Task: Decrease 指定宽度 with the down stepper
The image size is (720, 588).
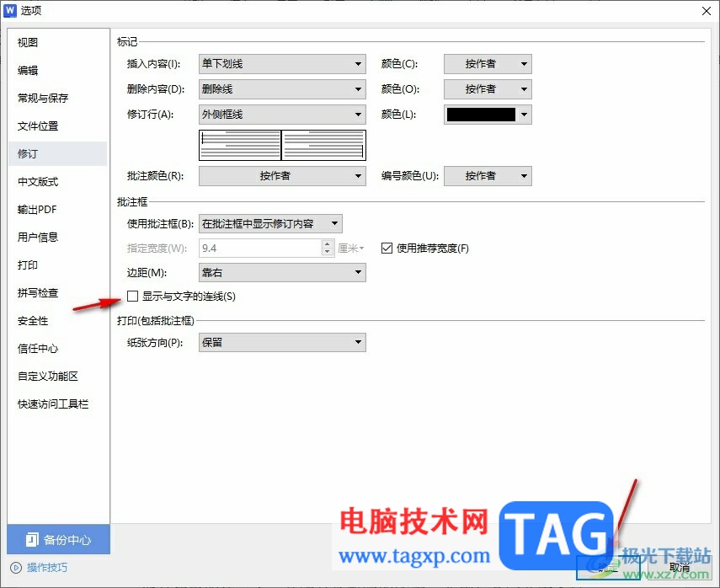Action: coord(327,252)
